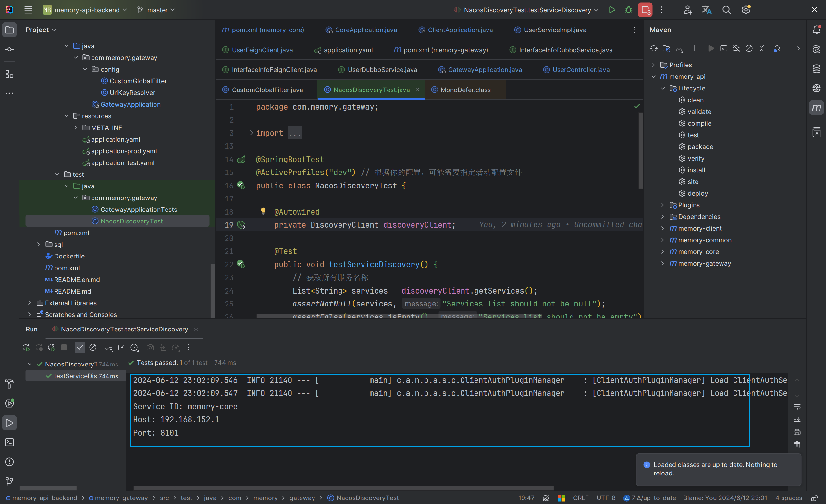Click CRLF line separator in status bar
826x504 pixels.
pos(580,498)
